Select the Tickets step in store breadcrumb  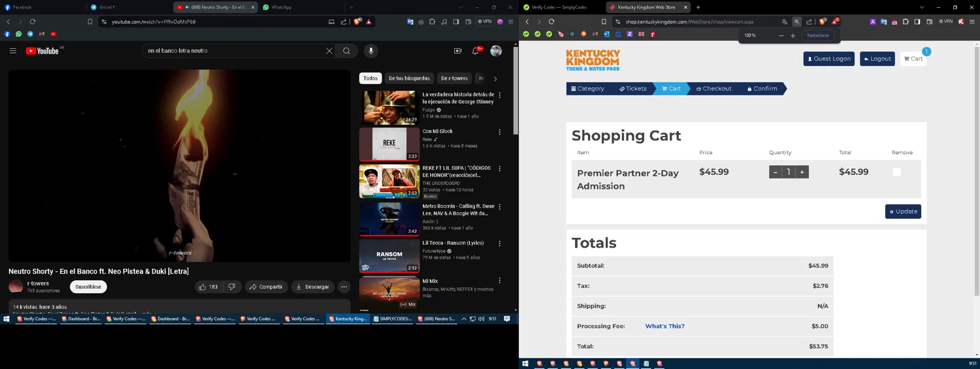pos(633,89)
